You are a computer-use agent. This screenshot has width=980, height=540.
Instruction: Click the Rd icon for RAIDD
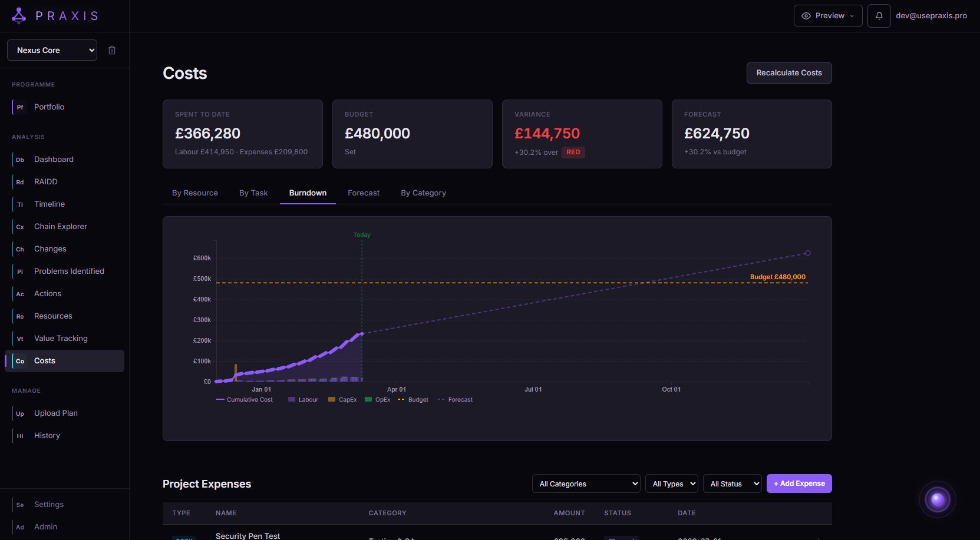20,182
